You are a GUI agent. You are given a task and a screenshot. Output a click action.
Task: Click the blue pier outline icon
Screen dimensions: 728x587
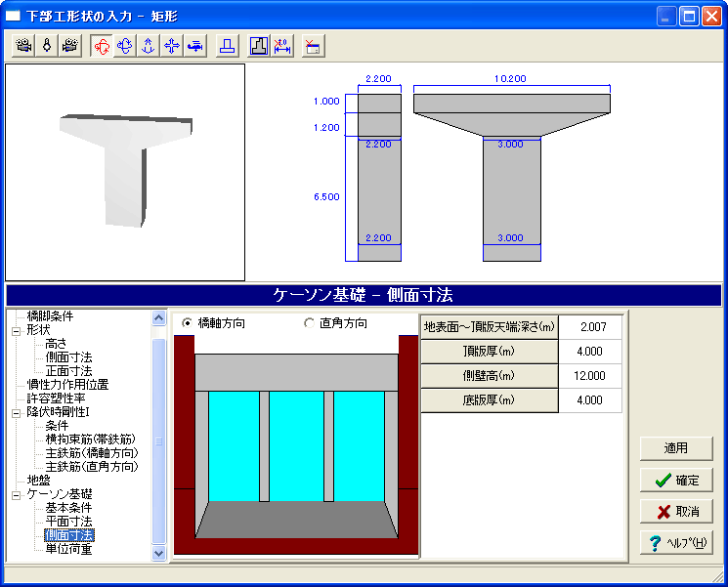pos(227,46)
